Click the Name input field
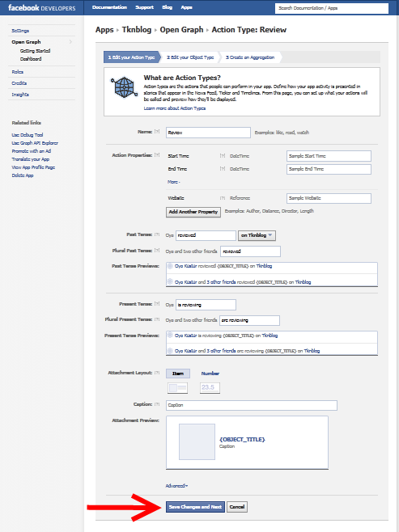 pos(208,133)
